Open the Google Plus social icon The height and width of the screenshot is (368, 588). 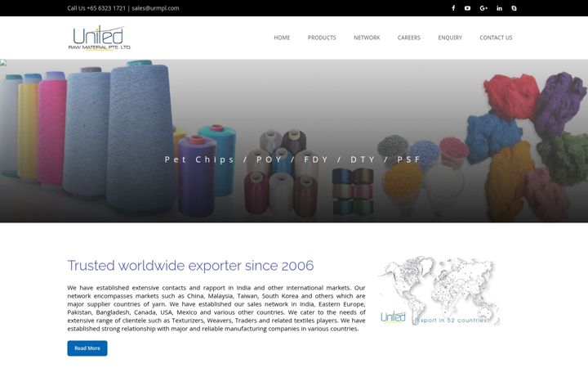pos(483,8)
